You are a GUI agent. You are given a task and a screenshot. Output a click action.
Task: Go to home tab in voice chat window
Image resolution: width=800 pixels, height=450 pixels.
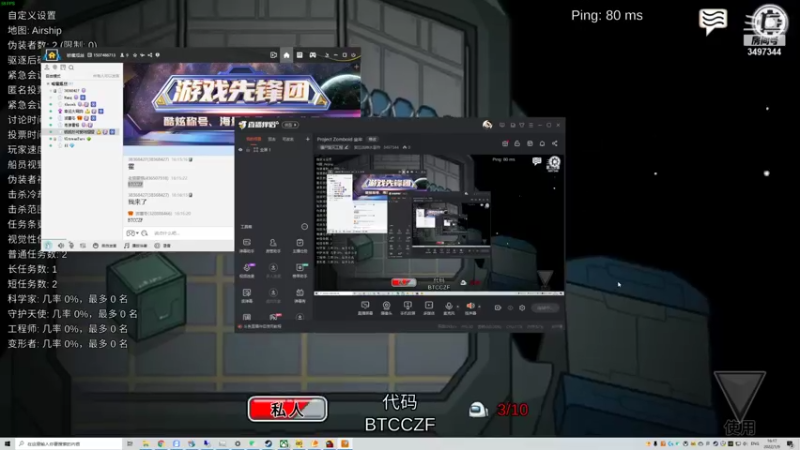click(x=286, y=55)
